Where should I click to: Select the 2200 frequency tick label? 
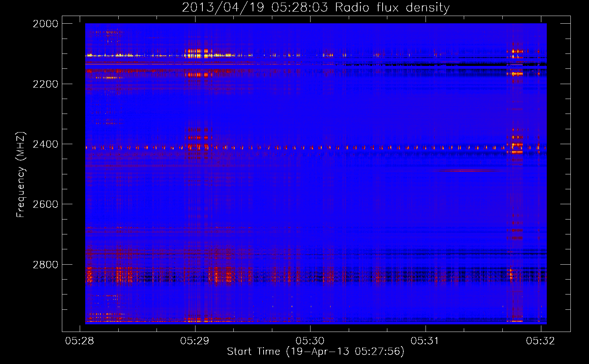tap(46, 84)
